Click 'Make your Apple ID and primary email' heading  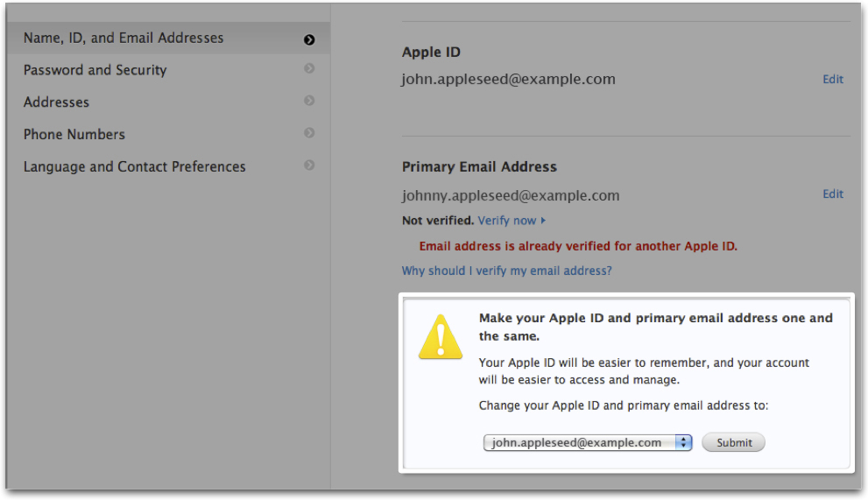pyautogui.click(x=655, y=327)
